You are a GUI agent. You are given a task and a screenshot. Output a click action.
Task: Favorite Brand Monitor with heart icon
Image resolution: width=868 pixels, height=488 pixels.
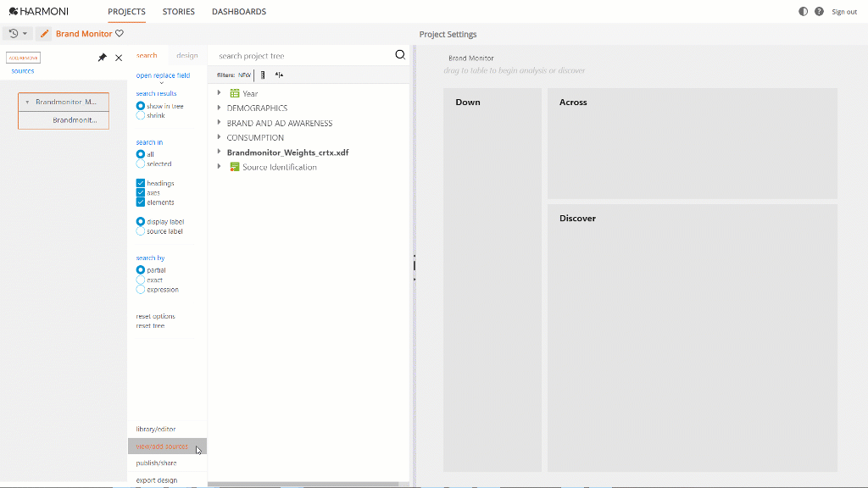[x=120, y=33]
